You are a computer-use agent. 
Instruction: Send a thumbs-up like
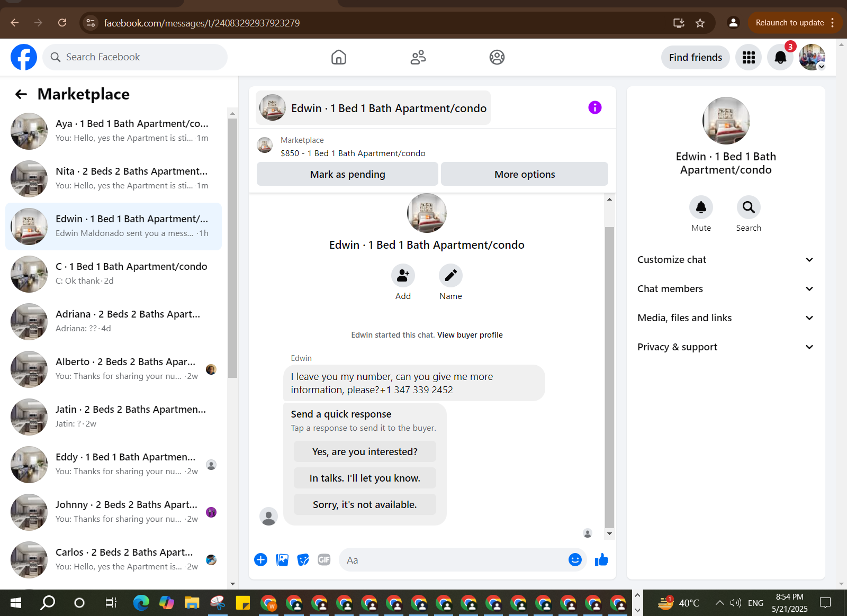[601, 560]
